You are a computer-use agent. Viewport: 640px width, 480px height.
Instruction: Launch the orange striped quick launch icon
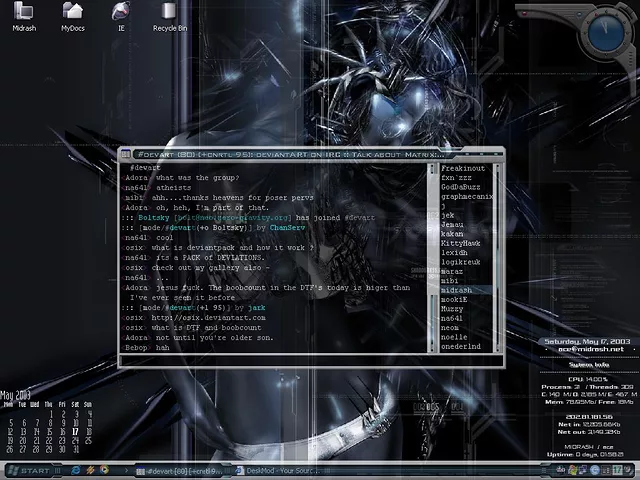click(90, 471)
